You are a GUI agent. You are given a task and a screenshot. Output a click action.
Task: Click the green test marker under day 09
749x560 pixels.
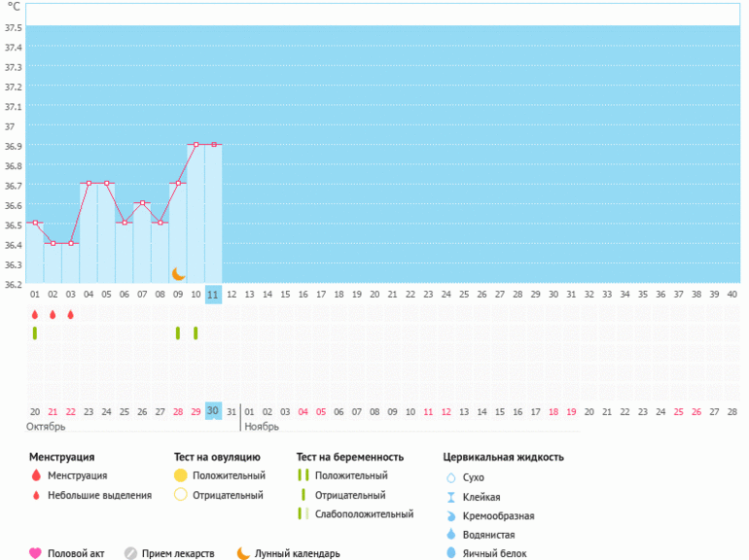tap(178, 332)
